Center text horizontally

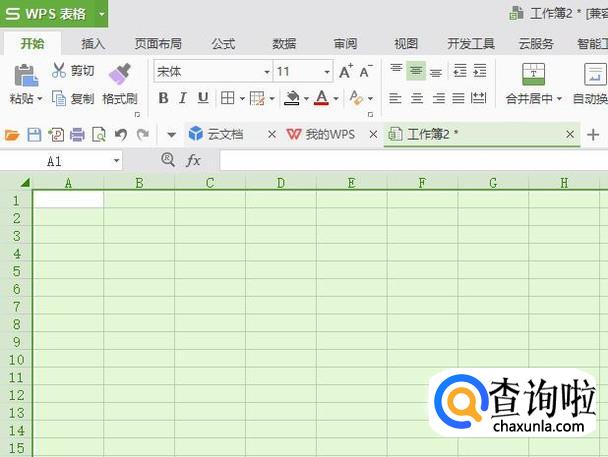click(417, 98)
